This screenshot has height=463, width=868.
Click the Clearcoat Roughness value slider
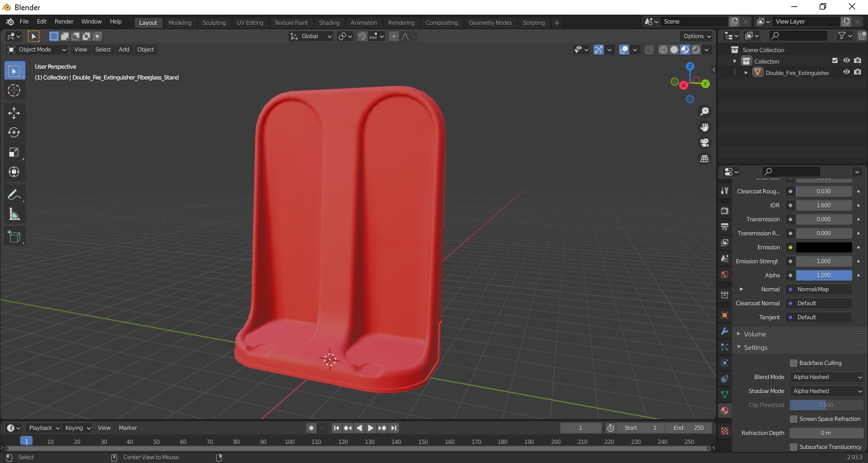(824, 191)
